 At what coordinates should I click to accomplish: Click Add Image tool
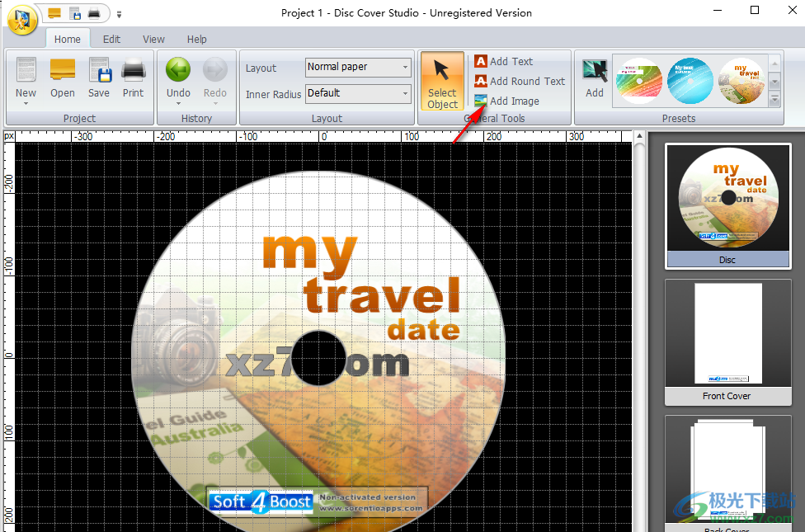tap(506, 101)
